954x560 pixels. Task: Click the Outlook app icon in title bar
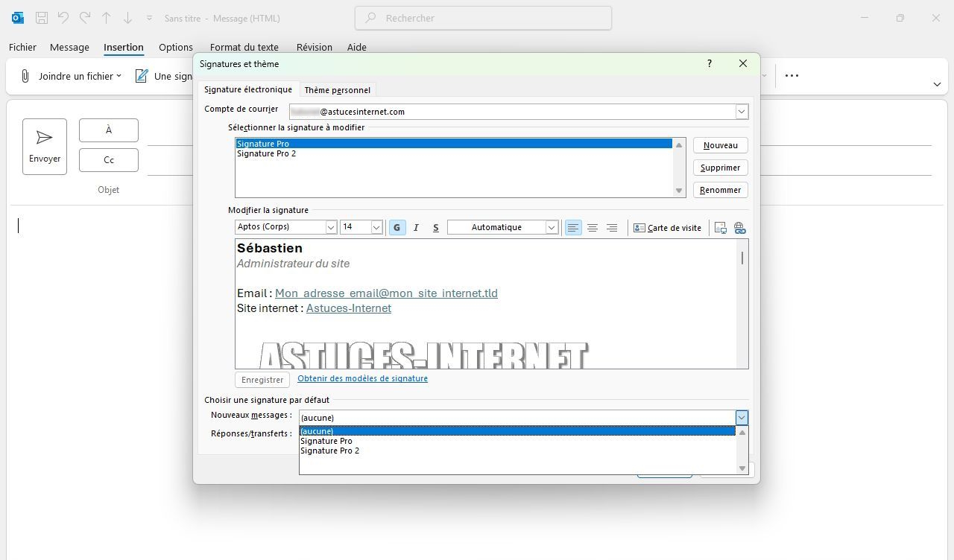pyautogui.click(x=17, y=18)
